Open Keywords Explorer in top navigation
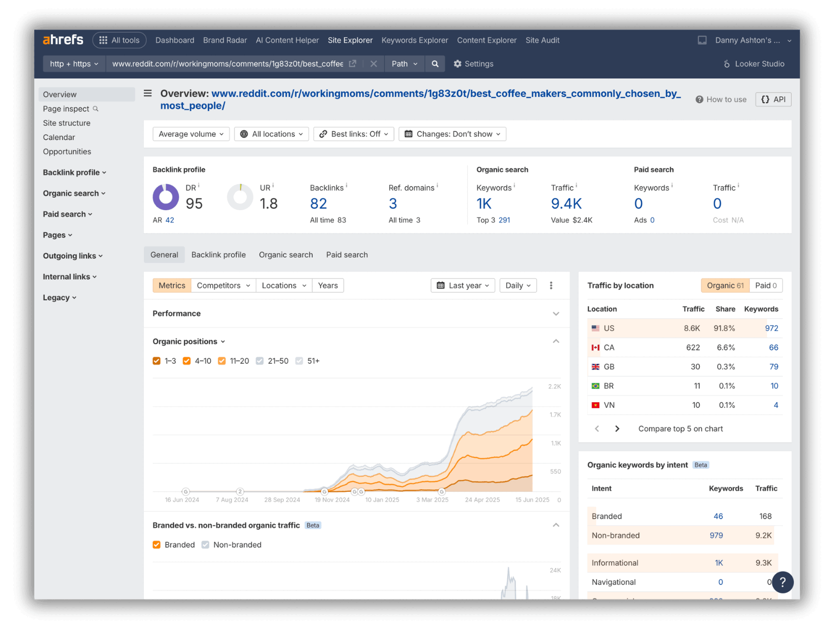The height and width of the screenshot is (629, 840). click(x=415, y=40)
